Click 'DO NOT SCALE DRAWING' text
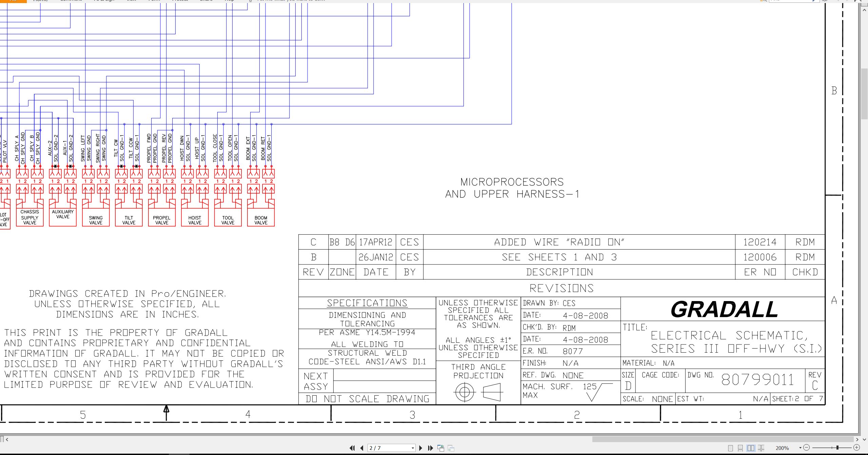868x455 pixels. pyautogui.click(x=368, y=399)
